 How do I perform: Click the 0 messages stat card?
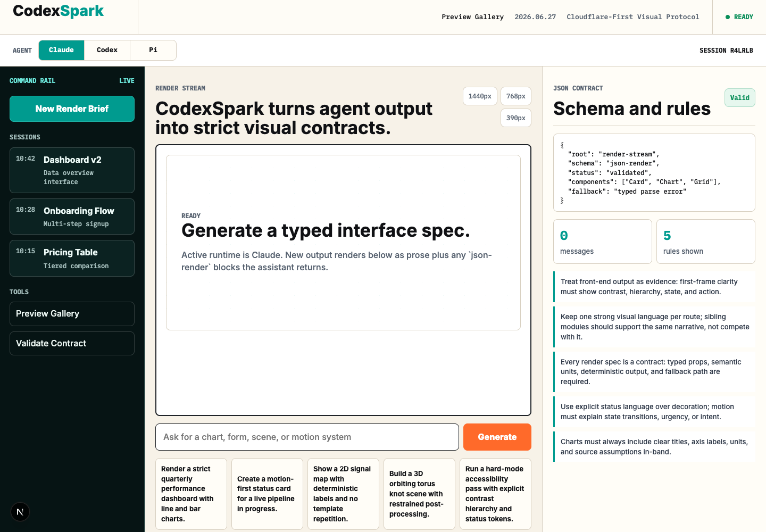[x=603, y=242]
